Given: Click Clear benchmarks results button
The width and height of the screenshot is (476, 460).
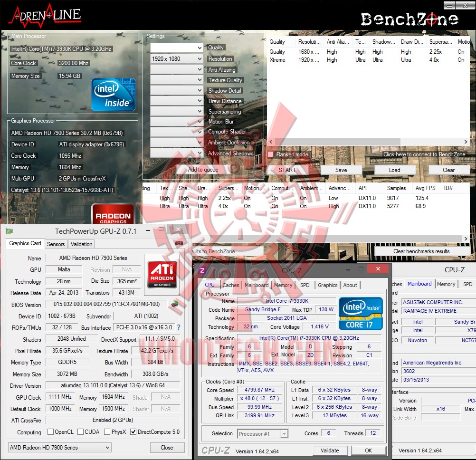Looking at the screenshot, I should pos(421,251).
